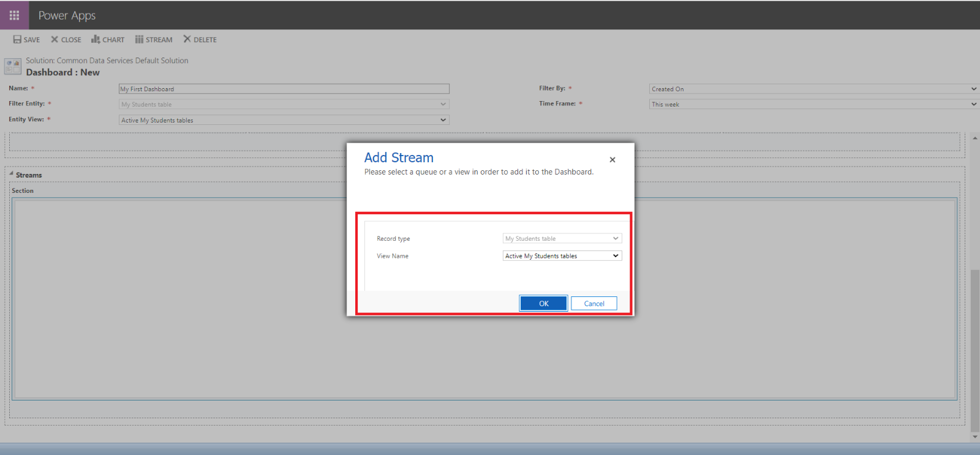Expand the Entity View dropdown
Viewport: 980px width, 455px height.
284,120
